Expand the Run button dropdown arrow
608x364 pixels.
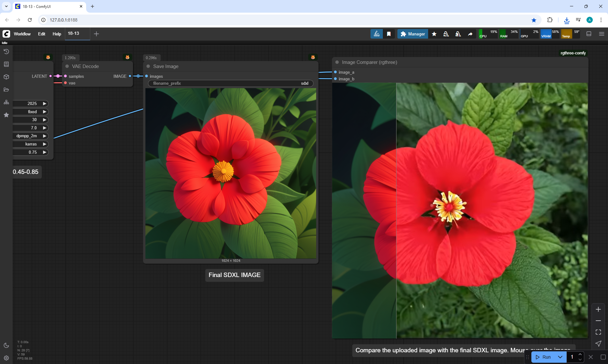click(560, 357)
